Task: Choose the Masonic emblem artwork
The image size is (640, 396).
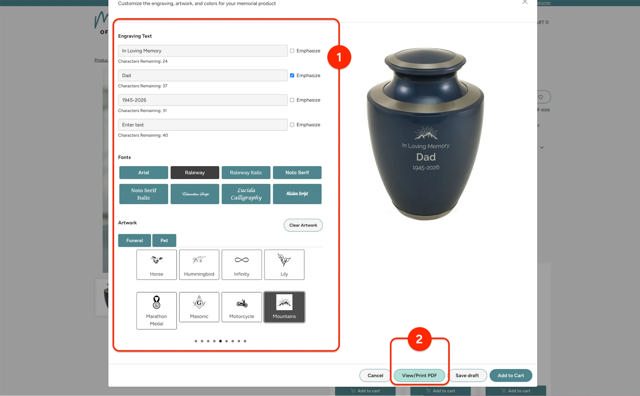Action: click(x=199, y=307)
